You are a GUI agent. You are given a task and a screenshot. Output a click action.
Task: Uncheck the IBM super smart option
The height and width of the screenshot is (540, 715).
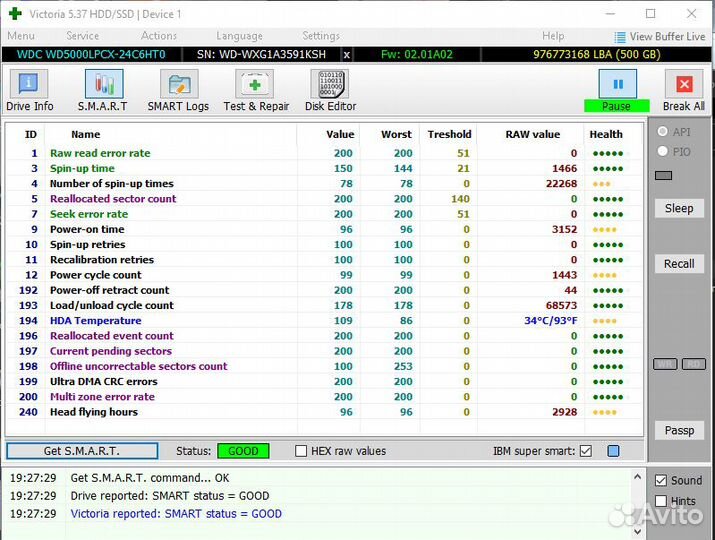pos(586,451)
